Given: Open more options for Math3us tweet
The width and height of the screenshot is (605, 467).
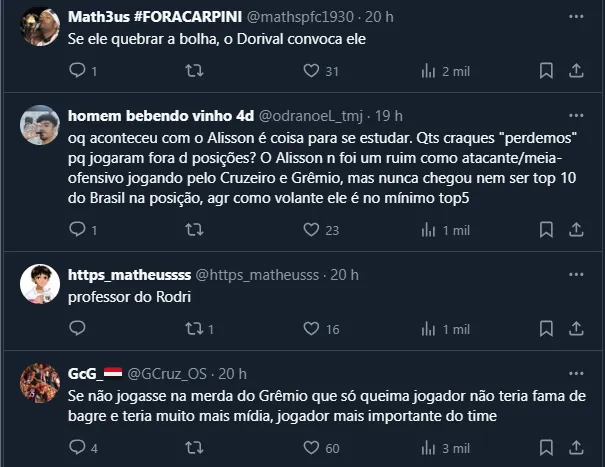Looking at the screenshot, I should 576,17.
